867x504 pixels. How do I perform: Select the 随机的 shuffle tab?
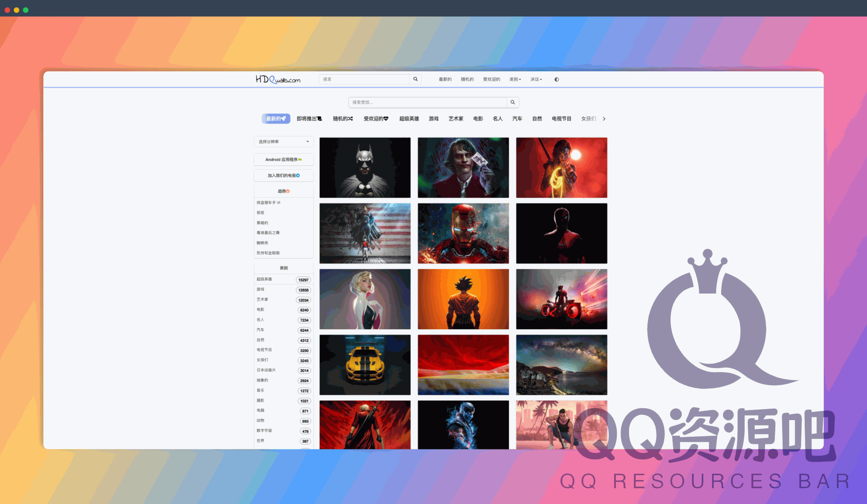click(x=343, y=119)
